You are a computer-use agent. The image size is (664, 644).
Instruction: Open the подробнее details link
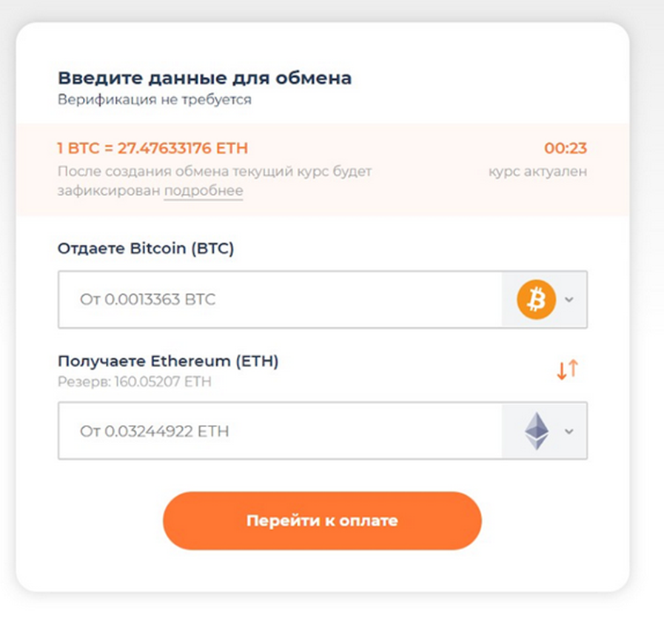coord(204,190)
